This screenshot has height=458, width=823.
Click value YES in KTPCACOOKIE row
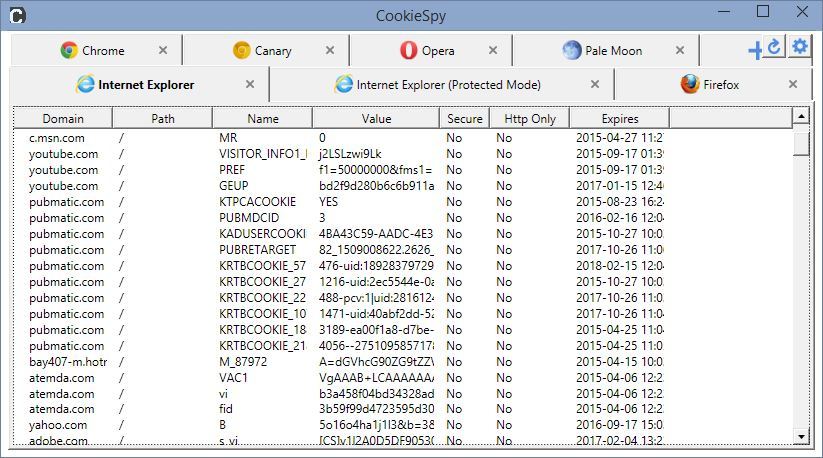328,201
